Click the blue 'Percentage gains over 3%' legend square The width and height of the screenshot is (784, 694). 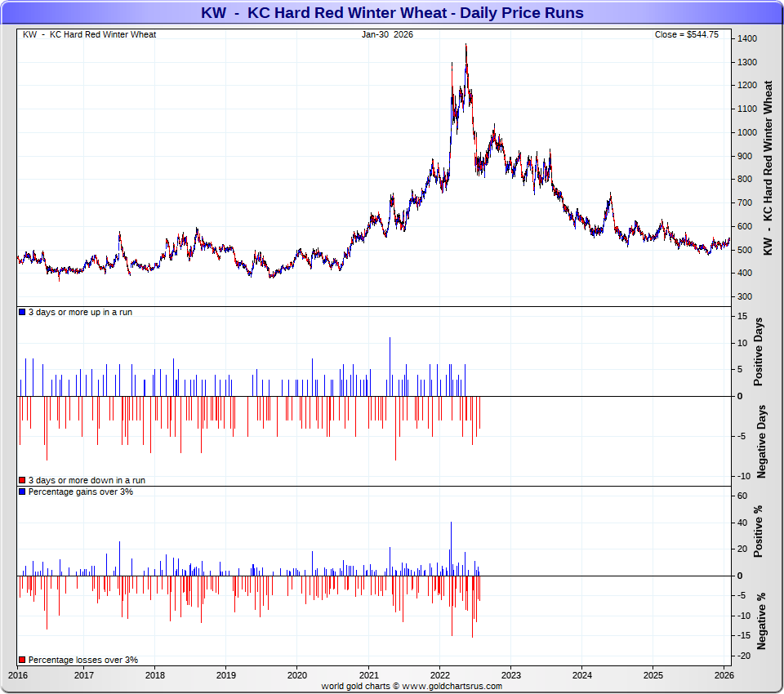[22, 492]
